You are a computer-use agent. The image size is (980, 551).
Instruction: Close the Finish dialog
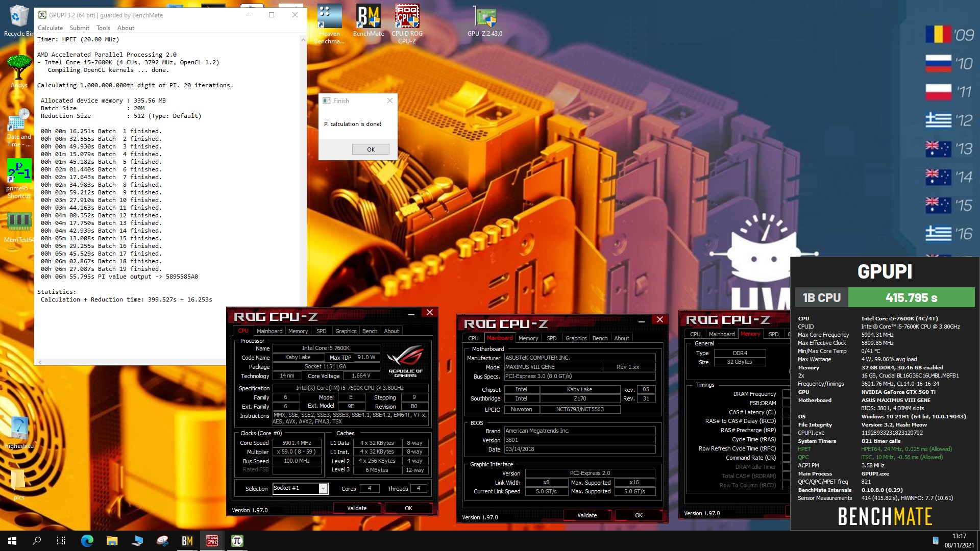(390, 101)
